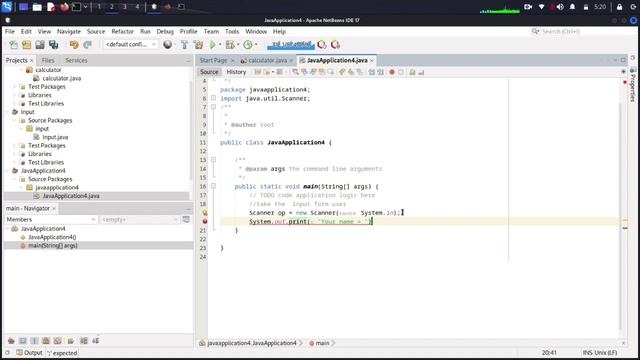
Task: Click the Shift Line Right icon in editor toolbar
Action: [x=380, y=72]
